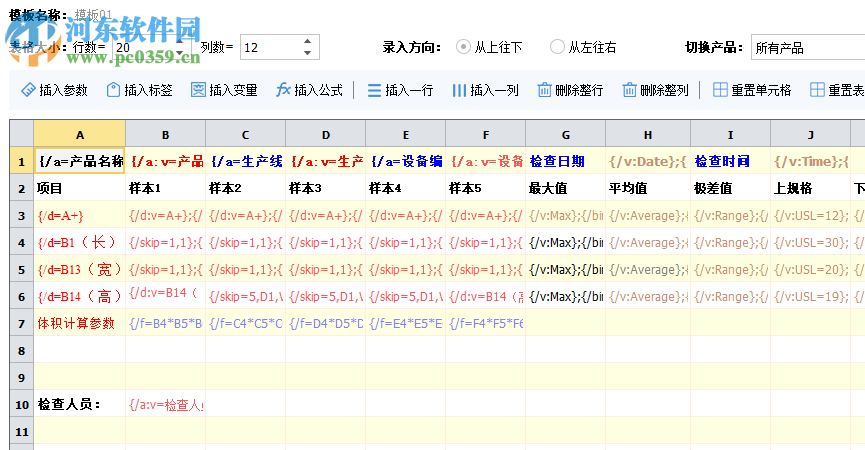The height and width of the screenshot is (450, 865).
Task: Click the {/d=B1（长） cell
Action: (x=80, y=242)
